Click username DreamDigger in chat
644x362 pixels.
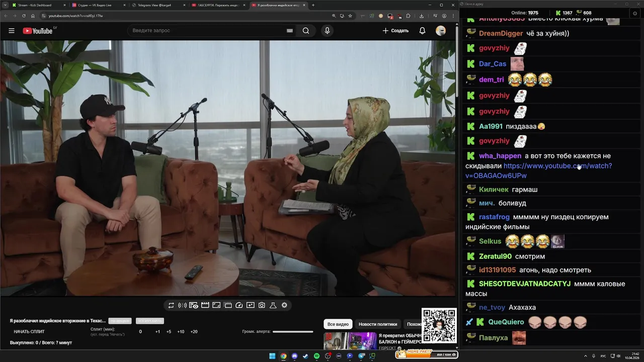coord(501,34)
